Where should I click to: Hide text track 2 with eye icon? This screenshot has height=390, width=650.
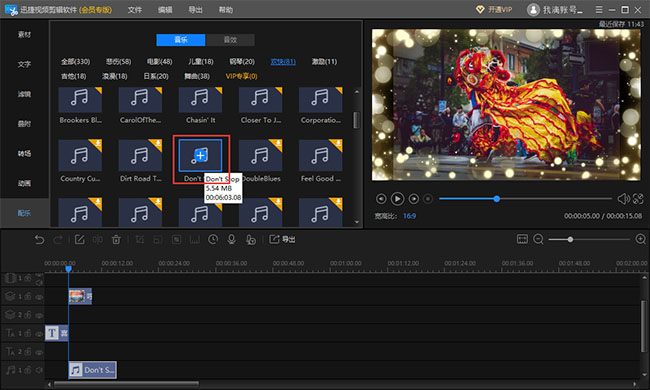point(39,352)
